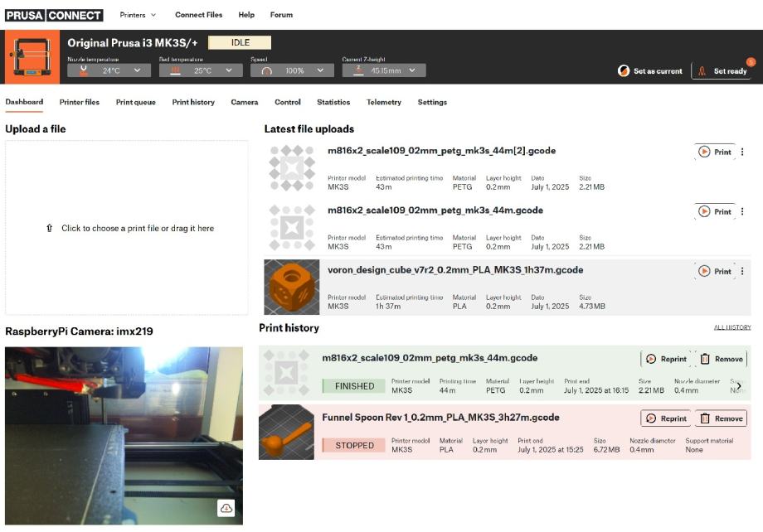Click the Funnel Spoon model thumbnail
Viewport: 763px width, 532px height.
click(x=286, y=433)
